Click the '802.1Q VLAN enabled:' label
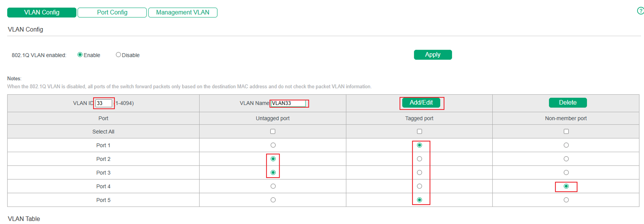Screen dimensions: 644x224 pos(39,55)
